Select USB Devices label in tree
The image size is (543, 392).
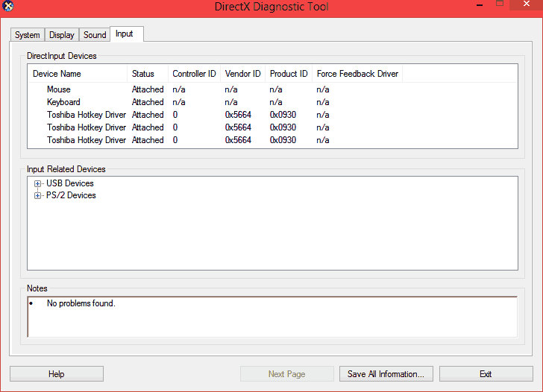pos(70,183)
